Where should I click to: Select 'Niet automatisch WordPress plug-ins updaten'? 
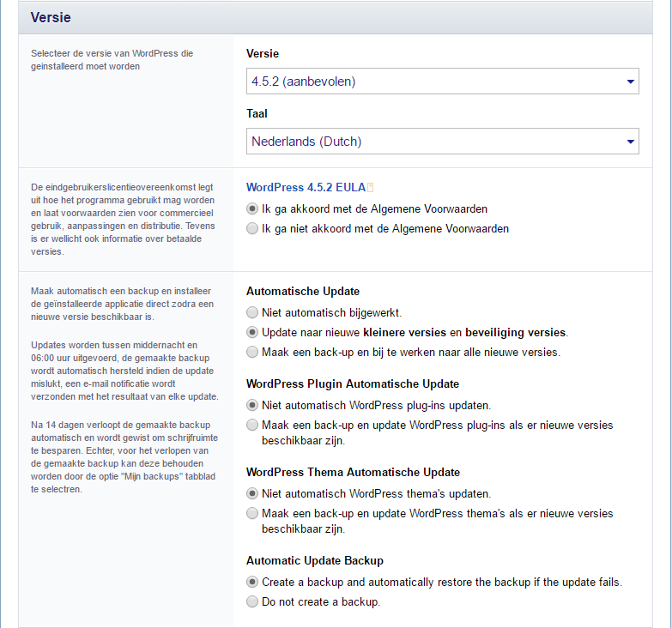point(252,405)
